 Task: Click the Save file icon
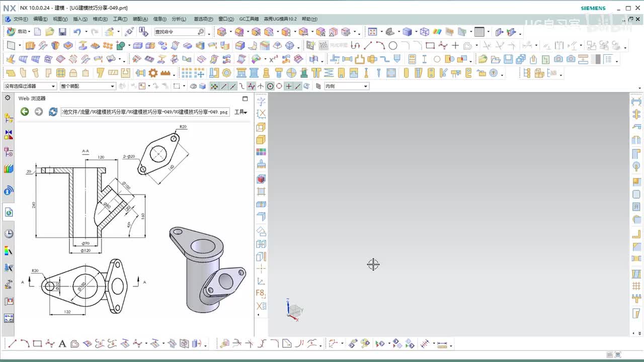pos(62,32)
